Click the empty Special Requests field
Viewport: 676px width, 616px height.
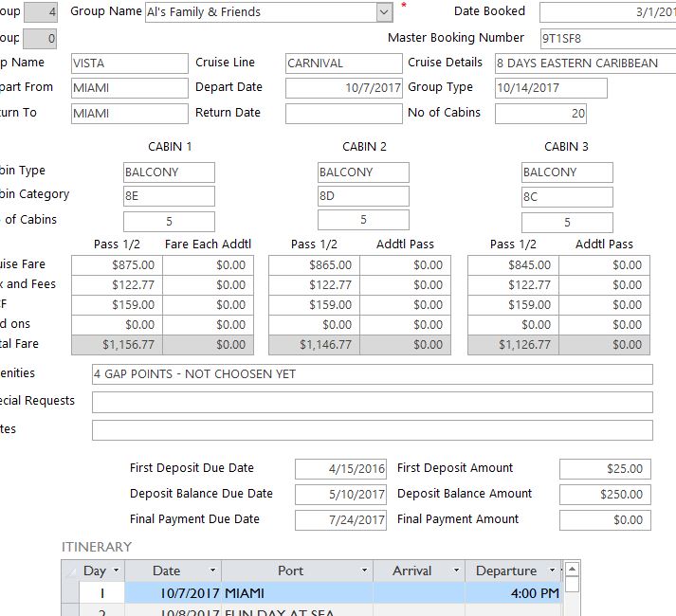pyautogui.click(x=372, y=402)
